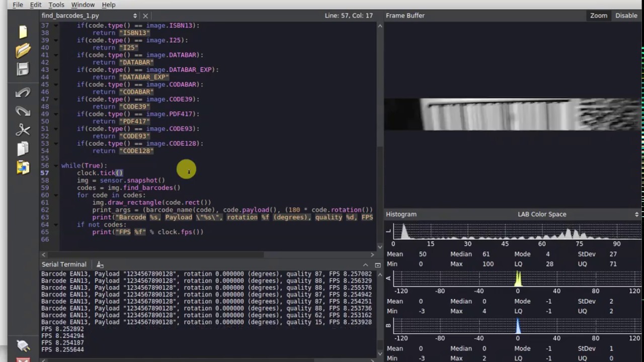
Task: Collapse the code fold at line 37
Action: pyautogui.click(x=56, y=26)
